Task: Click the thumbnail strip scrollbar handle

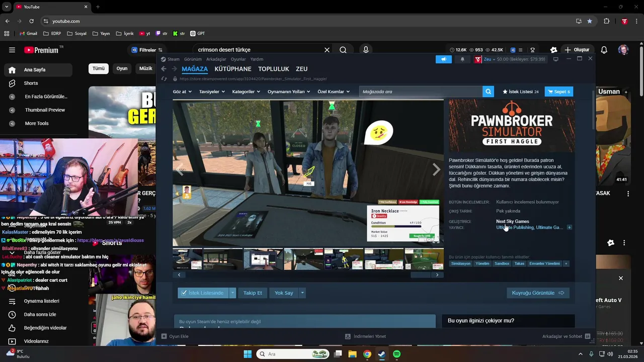Action: (421, 275)
